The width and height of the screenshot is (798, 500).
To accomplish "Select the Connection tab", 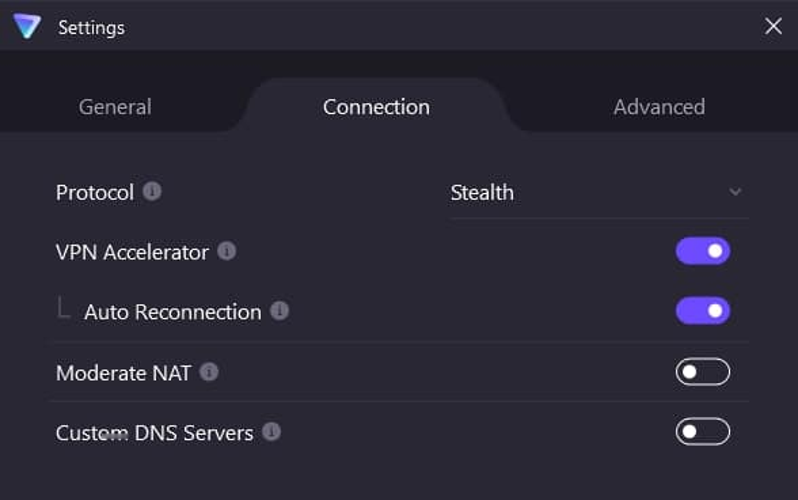I will [x=376, y=107].
